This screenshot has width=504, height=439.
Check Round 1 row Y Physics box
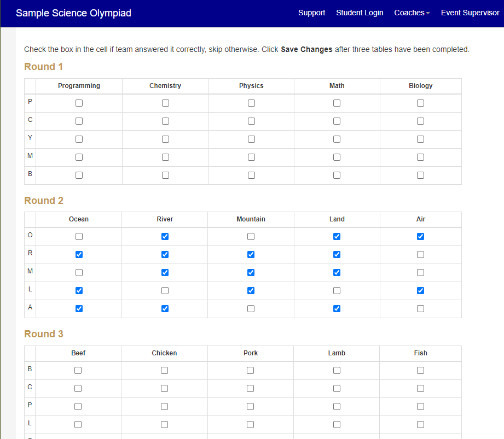tap(251, 139)
